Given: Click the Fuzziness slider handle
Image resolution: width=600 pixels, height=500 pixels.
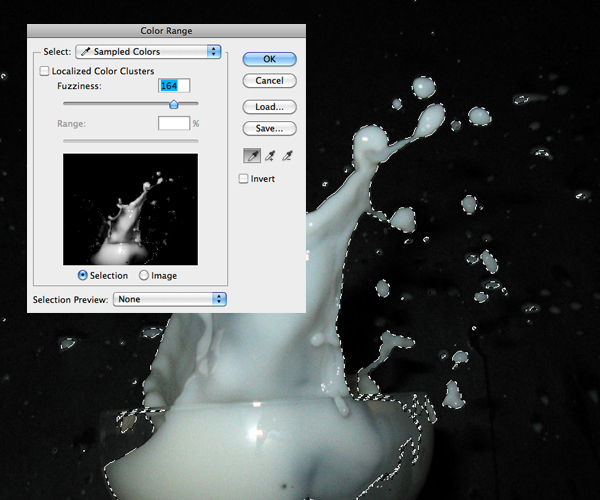Looking at the screenshot, I should point(174,103).
